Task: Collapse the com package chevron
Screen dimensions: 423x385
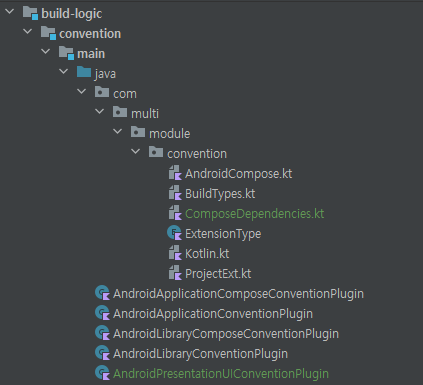Action: pos(82,91)
